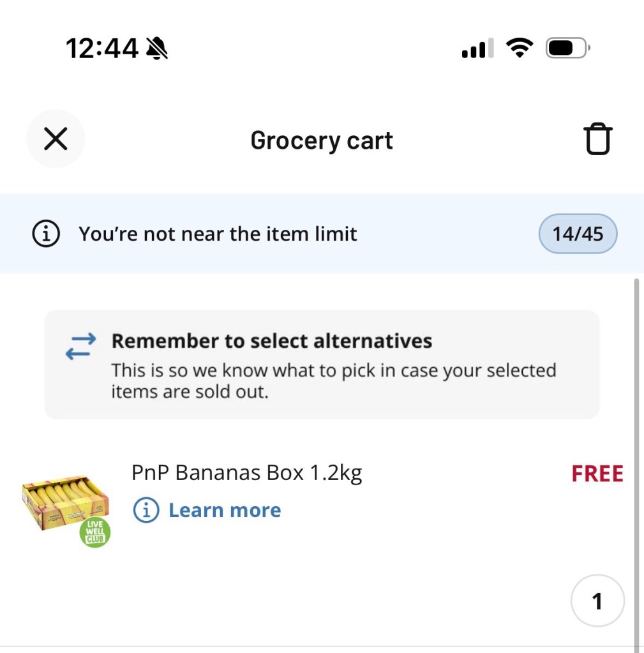Click the 'Learn more' link

[x=224, y=510]
